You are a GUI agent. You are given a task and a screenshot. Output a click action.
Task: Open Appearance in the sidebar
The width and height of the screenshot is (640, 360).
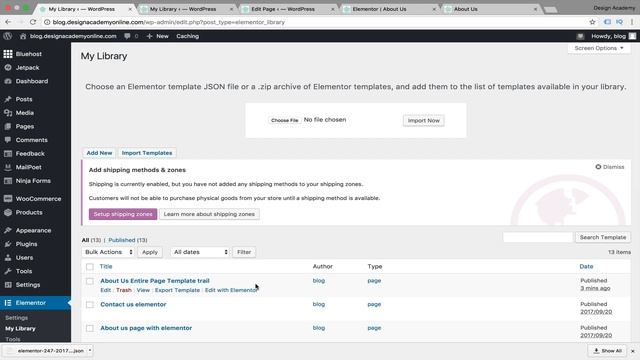(x=33, y=230)
